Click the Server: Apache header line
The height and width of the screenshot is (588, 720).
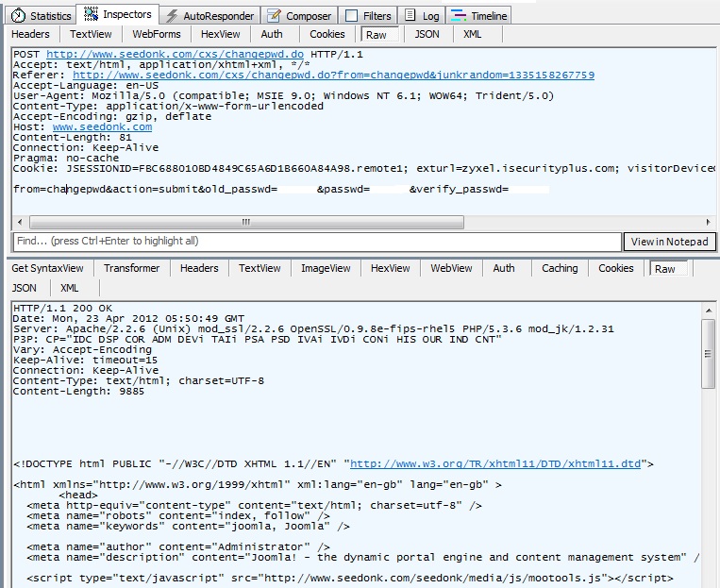coord(313,328)
